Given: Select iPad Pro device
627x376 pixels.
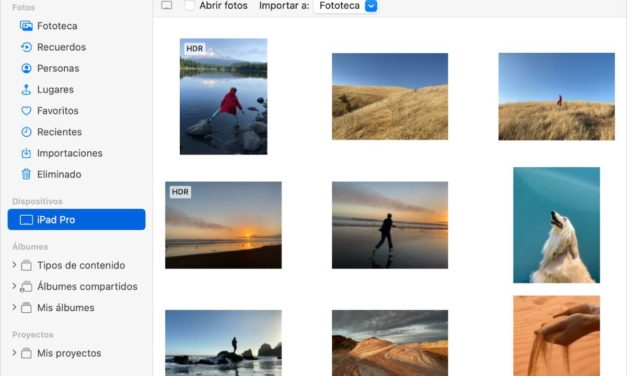Looking at the screenshot, I should 76,220.
